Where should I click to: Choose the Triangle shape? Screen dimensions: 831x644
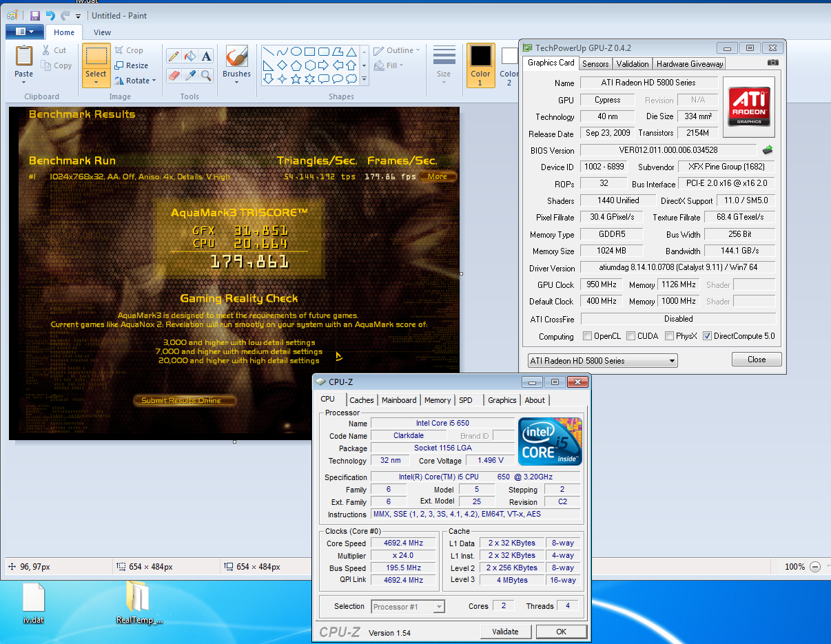351,52
